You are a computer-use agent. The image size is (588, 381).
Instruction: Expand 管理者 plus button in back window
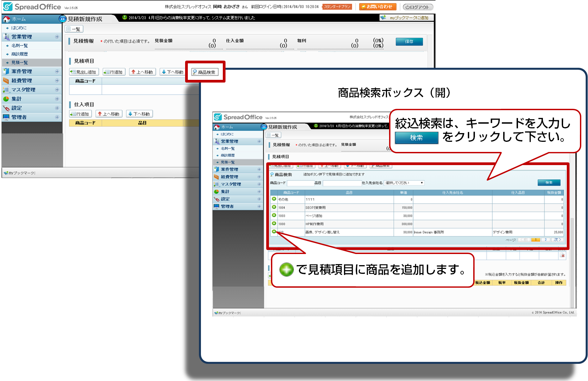(57, 117)
